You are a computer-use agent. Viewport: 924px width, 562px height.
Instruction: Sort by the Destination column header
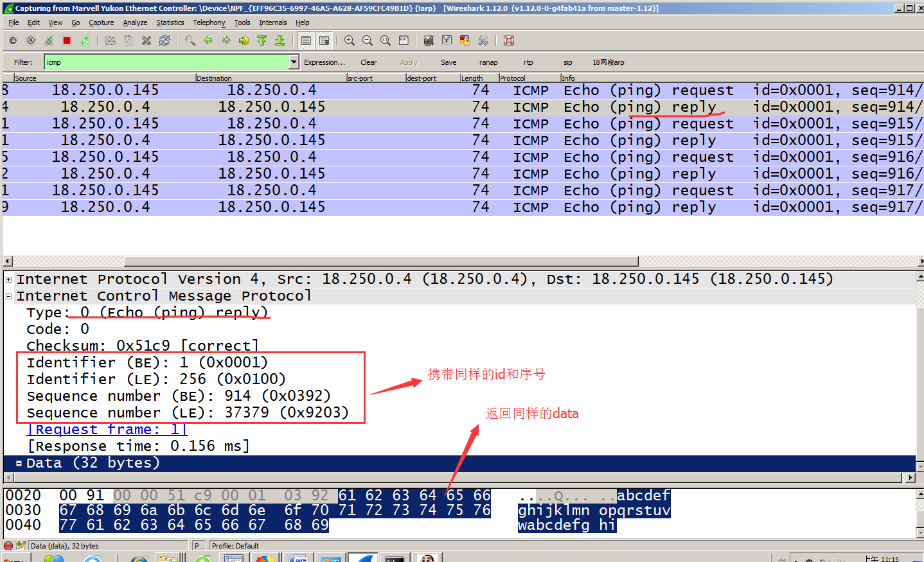[271, 78]
